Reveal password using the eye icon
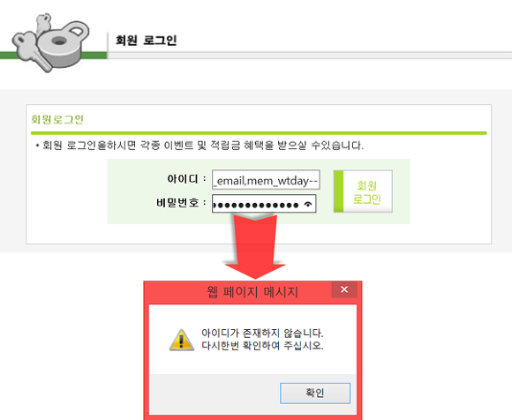Image resolution: width=512 pixels, height=420 pixels. pos(307,205)
